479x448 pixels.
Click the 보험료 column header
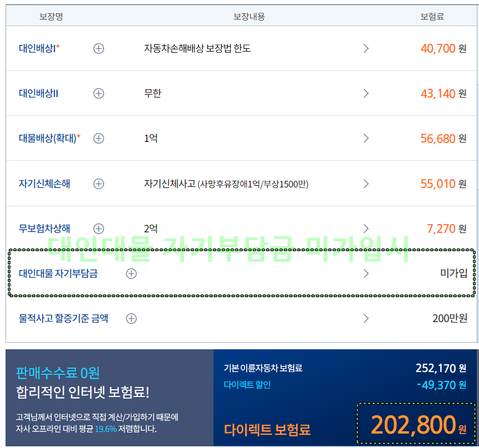tap(432, 16)
